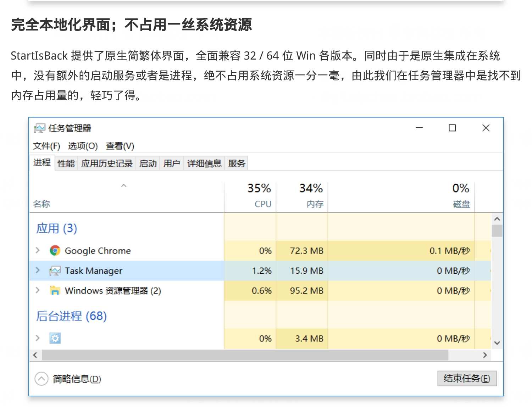532x407 pixels.
Task: Click the 72.3 MB memory value
Action: (x=306, y=251)
